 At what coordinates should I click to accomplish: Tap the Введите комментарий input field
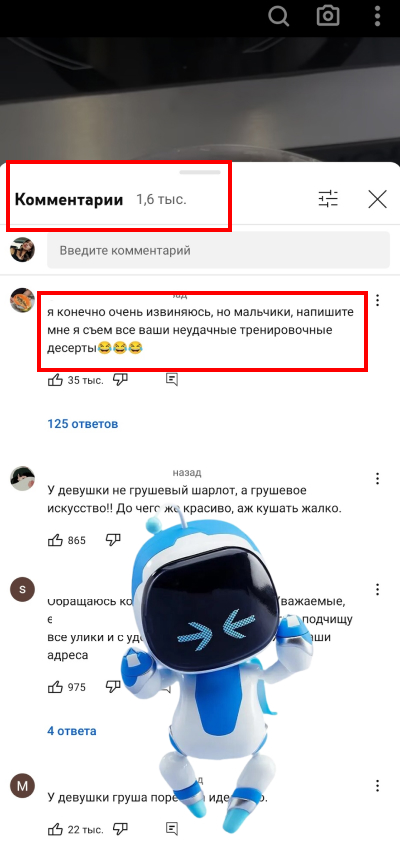click(x=218, y=250)
